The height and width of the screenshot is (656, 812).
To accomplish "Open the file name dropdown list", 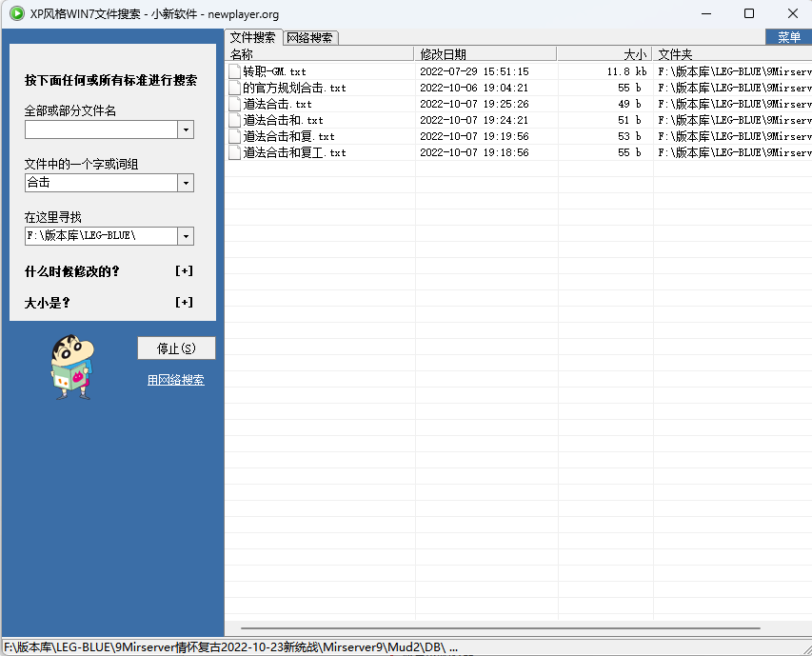I will coord(186,130).
